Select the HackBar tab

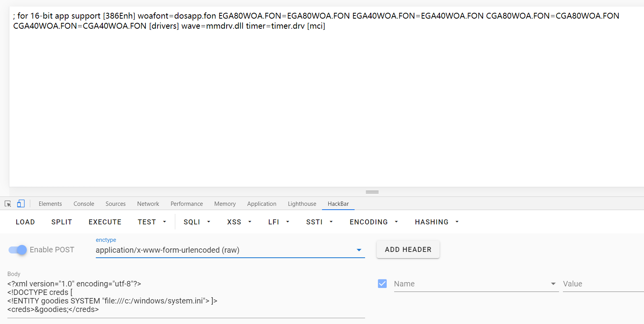tap(338, 204)
